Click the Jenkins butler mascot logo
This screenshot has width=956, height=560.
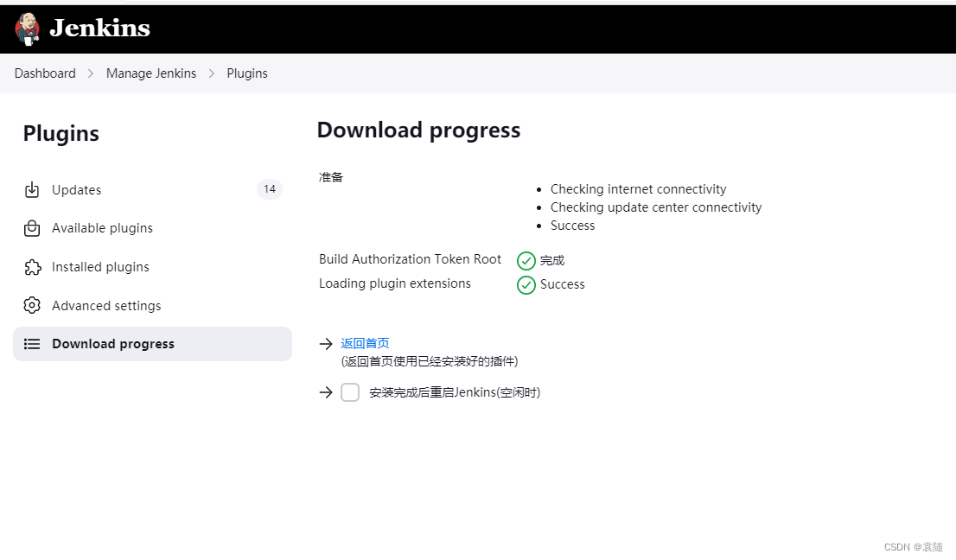pos(28,29)
